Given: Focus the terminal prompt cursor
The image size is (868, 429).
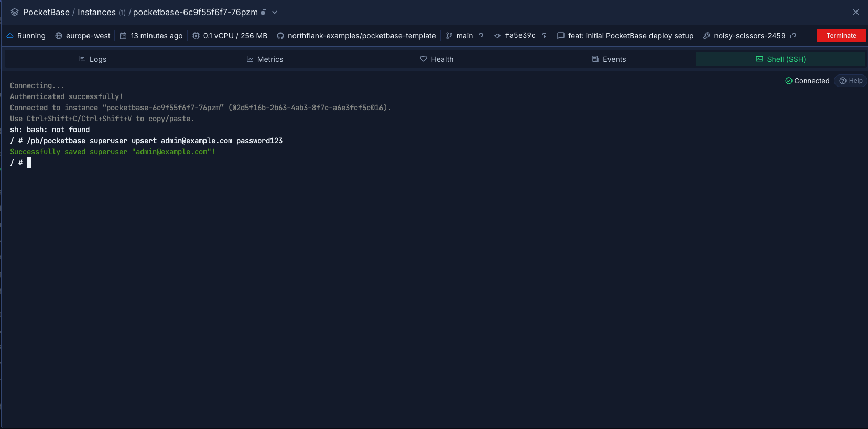Looking at the screenshot, I should pos(29,163).
